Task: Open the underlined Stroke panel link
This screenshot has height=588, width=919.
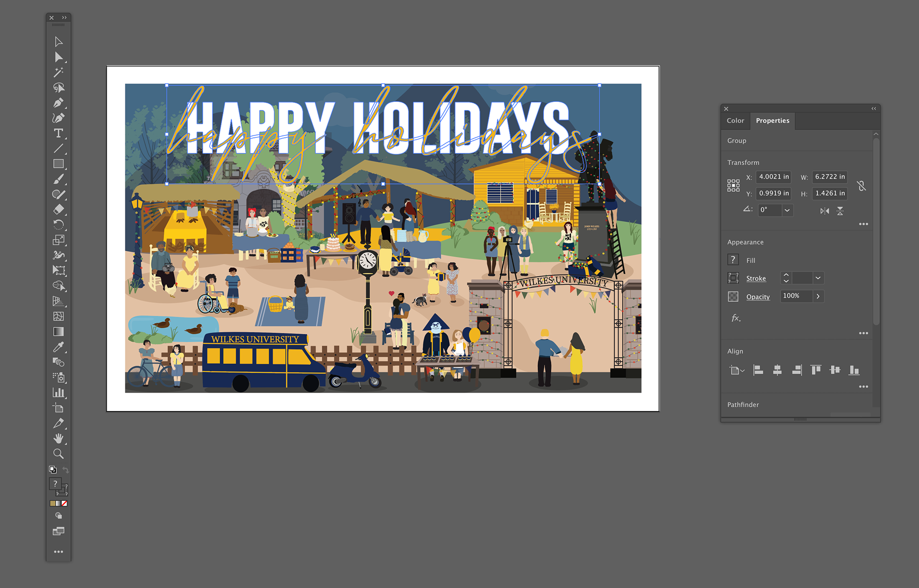Action: [756, 278]
